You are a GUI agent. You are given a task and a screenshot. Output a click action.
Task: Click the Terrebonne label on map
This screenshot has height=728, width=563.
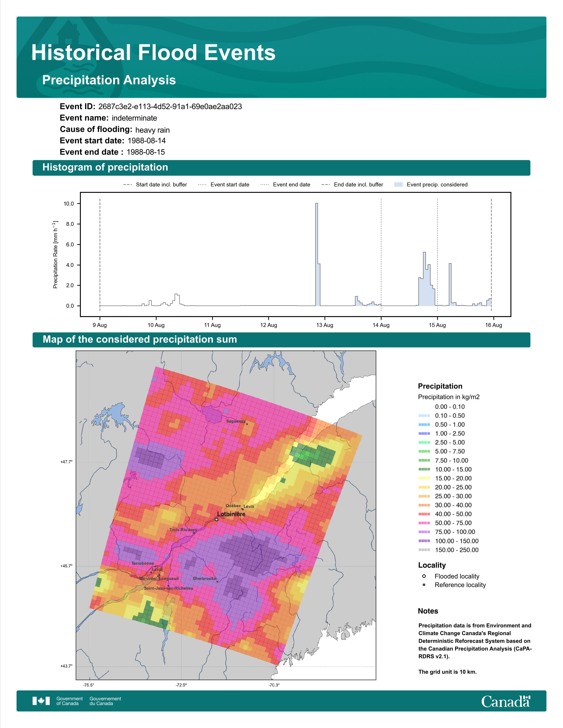tap(143, 563)
